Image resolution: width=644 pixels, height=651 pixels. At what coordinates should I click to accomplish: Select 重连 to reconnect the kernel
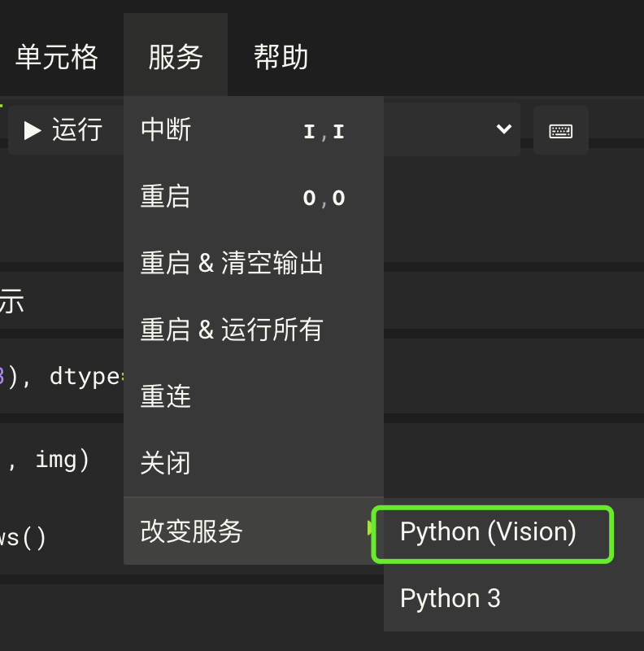point(165,396)
